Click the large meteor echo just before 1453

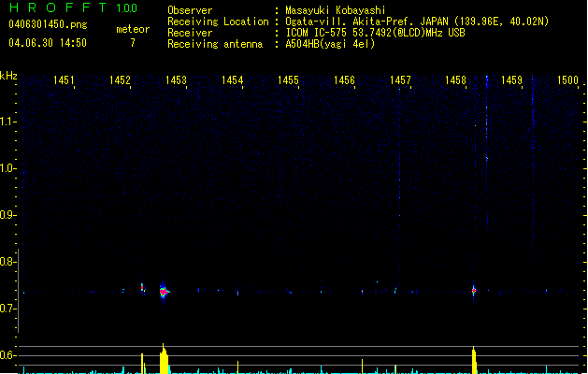(164, 291)
